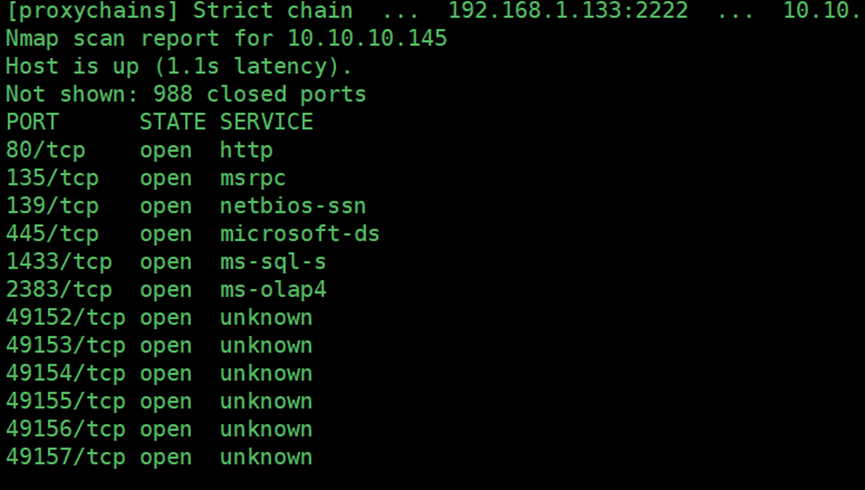Click the [proxychains] text at line start
Viewport: 865px width, 490px height.
[93, 10]
